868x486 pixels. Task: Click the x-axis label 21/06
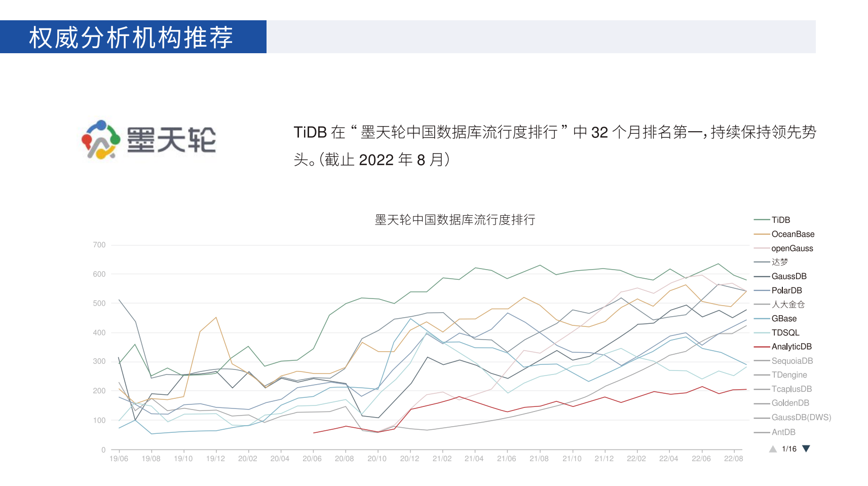click(507, 459)
